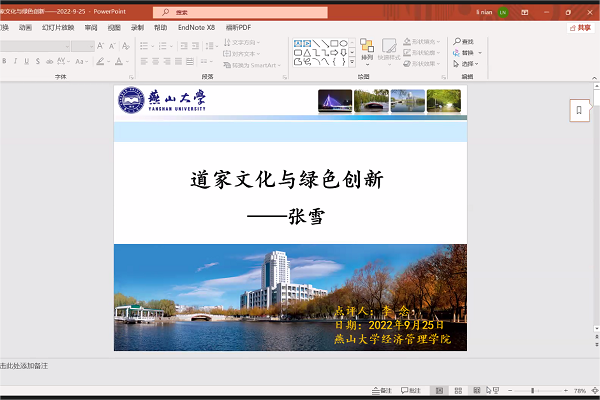Open Comments pane from status bar
Screen dimensions: 600x400
coord(410,390)
